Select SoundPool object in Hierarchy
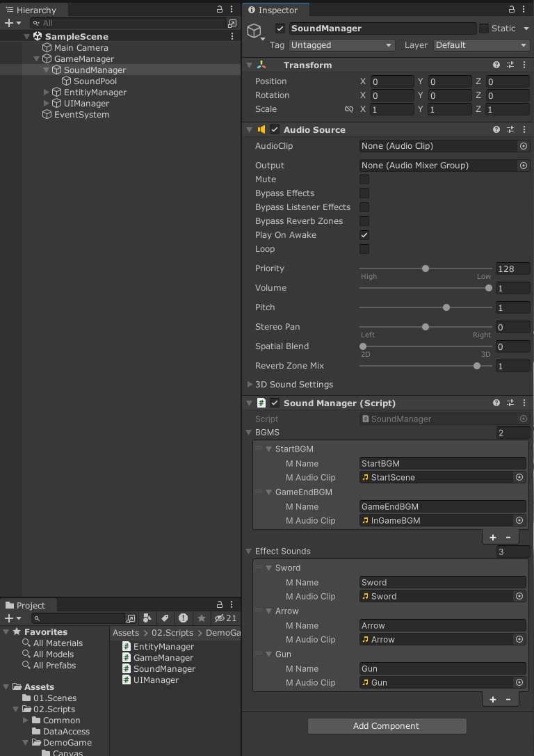 (x=95, y=81)
